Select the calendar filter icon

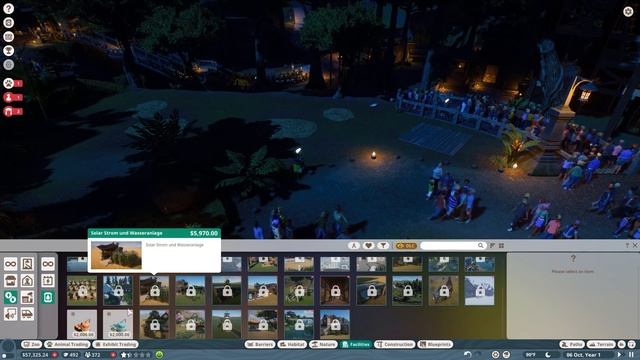(48, 280)
